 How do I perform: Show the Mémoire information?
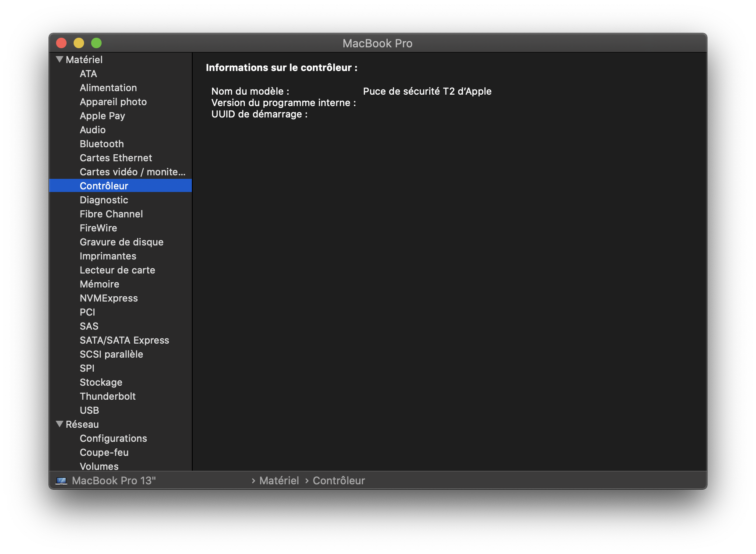[x=99, y=284]
